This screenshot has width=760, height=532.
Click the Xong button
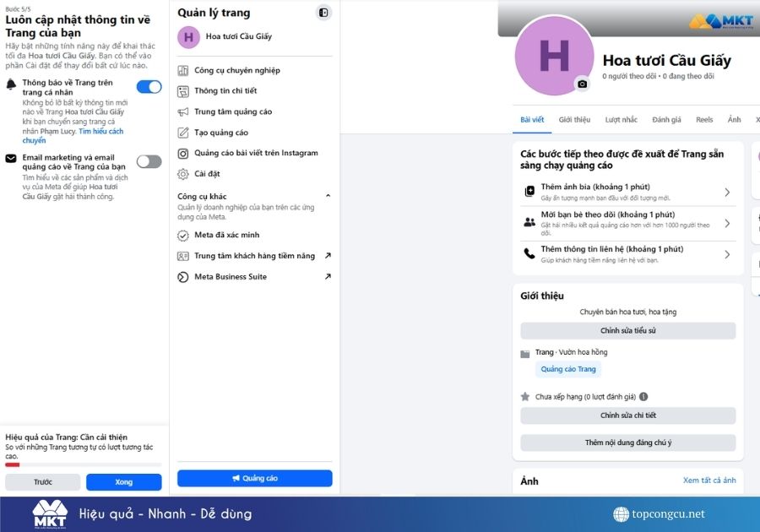pyautogui.click(x=123, y=482)
